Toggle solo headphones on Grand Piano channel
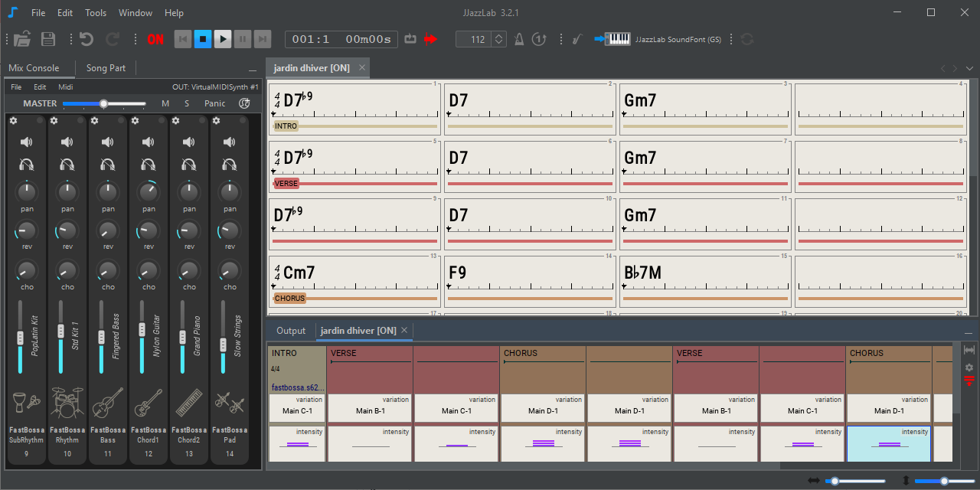Viewport: 980px width, 490px height. pyautogui.click(x=189, y=164)
